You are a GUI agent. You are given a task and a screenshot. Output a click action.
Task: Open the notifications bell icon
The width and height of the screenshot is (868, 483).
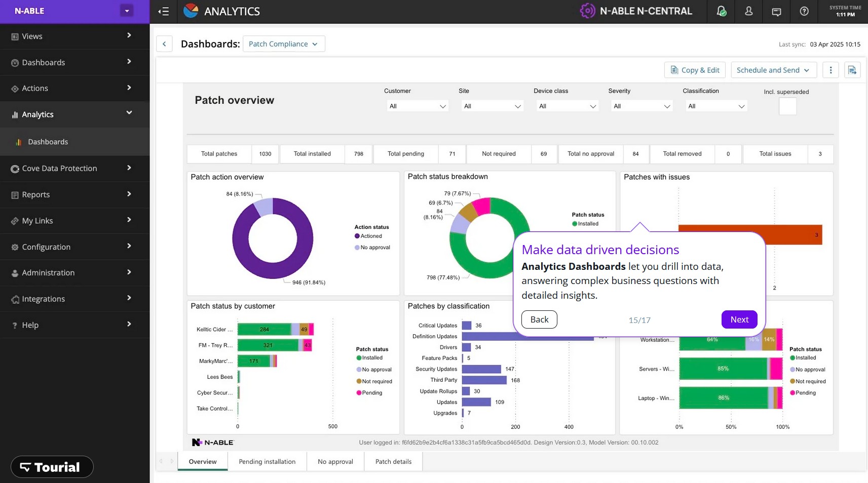click(721, 11)
